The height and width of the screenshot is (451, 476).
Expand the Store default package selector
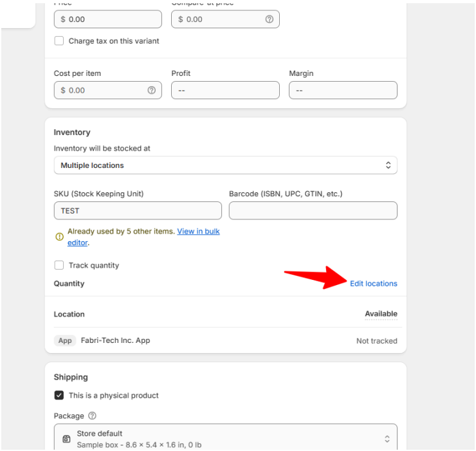[225, 439]
